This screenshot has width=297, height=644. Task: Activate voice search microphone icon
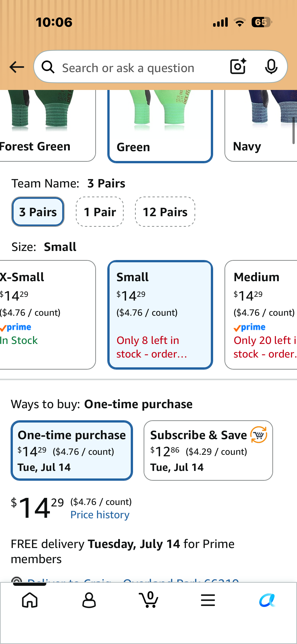(271, 67)
